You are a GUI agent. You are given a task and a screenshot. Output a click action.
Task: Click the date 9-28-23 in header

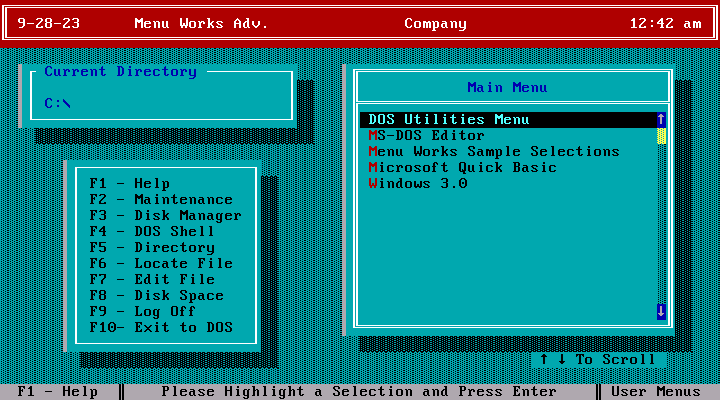(x=49, y=23)
